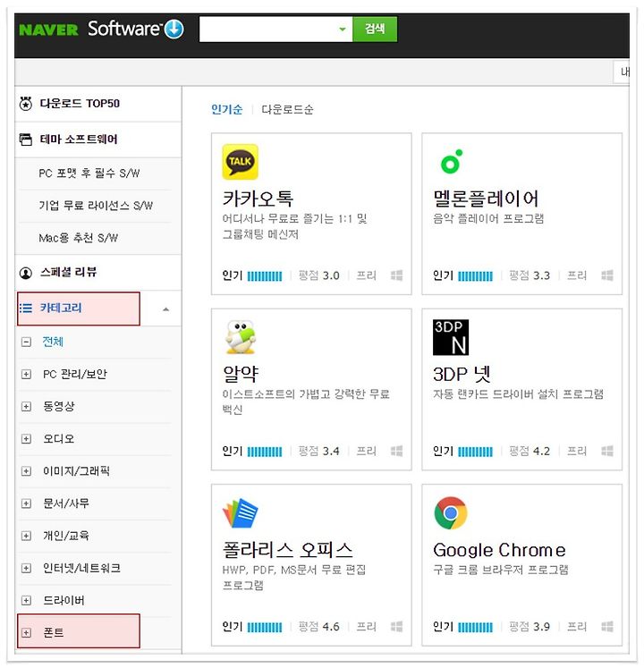Click the 평점 4.2 rating text
The height and width of the screenshot is (668, 644).
point(530,452)
